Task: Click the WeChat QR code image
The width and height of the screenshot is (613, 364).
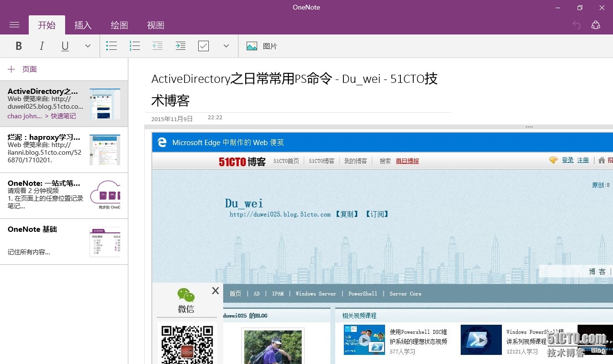Action: tap(187, 344)
